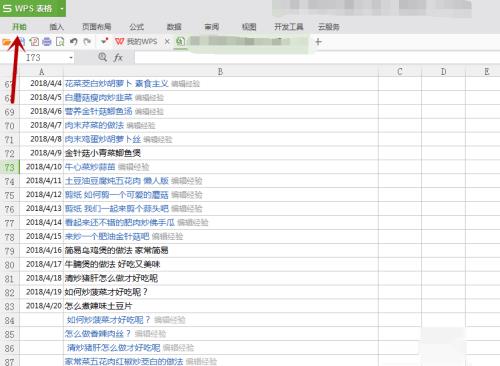Click the cell 怎么煮辣味土豆片
This screenshot has width=500, height=366.
(221, 306)
